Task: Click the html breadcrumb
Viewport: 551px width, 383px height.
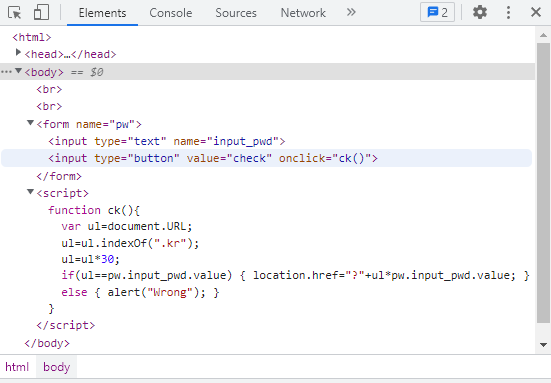Action: point(17,367)
